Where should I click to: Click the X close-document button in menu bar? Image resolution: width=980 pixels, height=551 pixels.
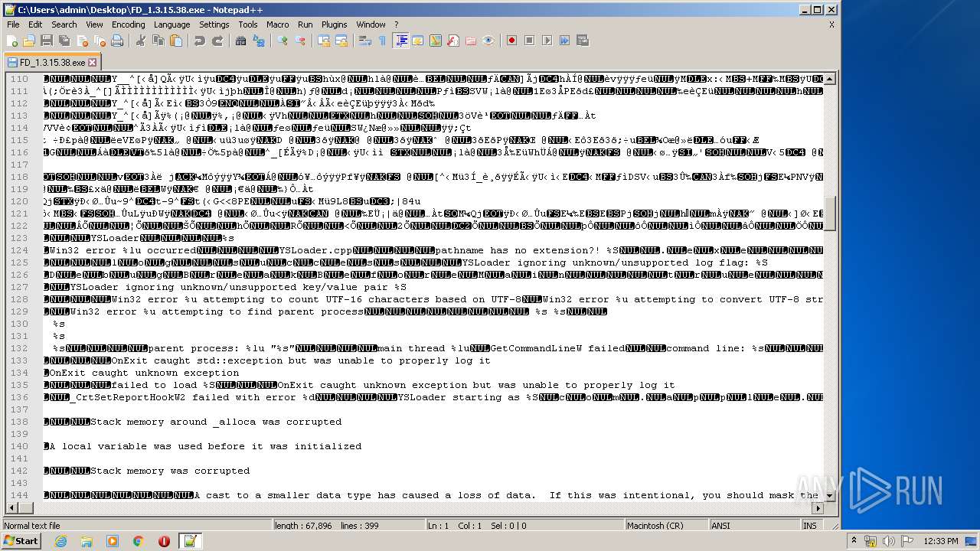point(831,24)
